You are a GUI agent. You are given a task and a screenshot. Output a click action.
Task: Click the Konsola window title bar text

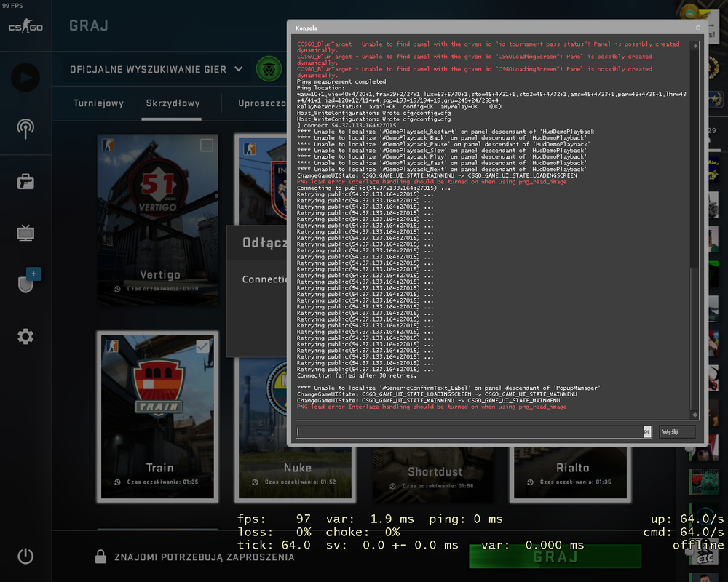click(x=306, y=28)
